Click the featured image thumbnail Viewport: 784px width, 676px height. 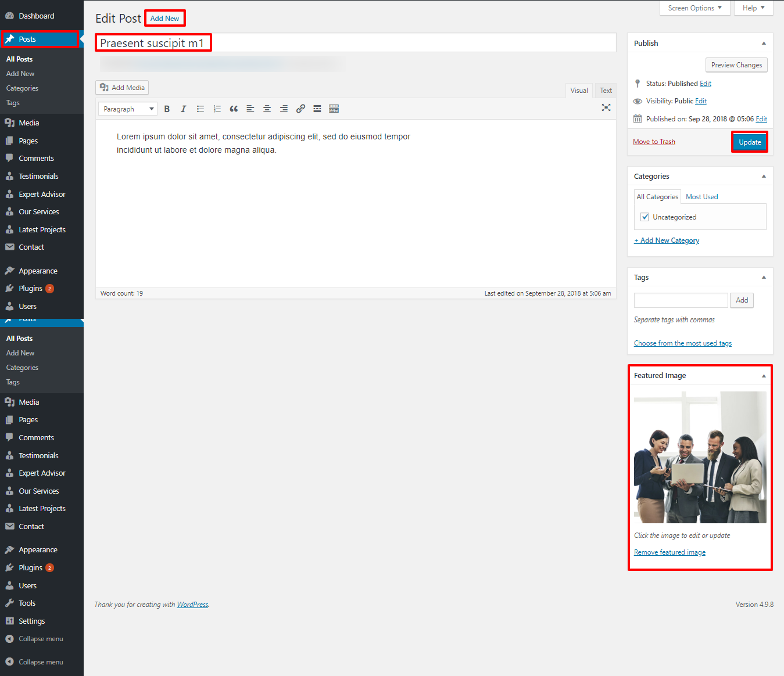coord(700,457)
